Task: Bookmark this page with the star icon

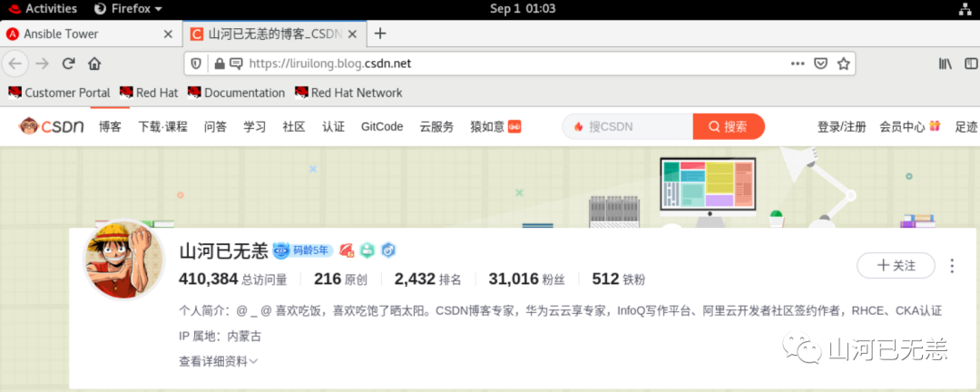Action: [843, 64]
